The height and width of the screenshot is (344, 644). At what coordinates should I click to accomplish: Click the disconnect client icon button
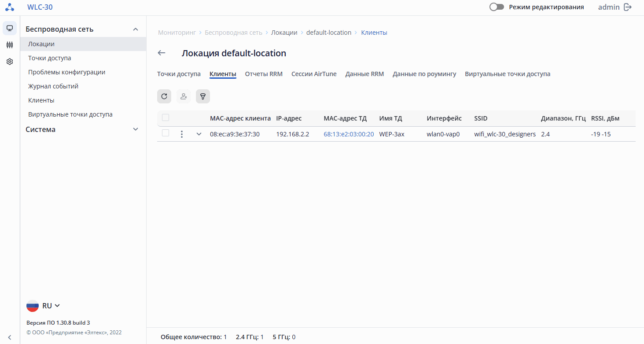(184, 96)
